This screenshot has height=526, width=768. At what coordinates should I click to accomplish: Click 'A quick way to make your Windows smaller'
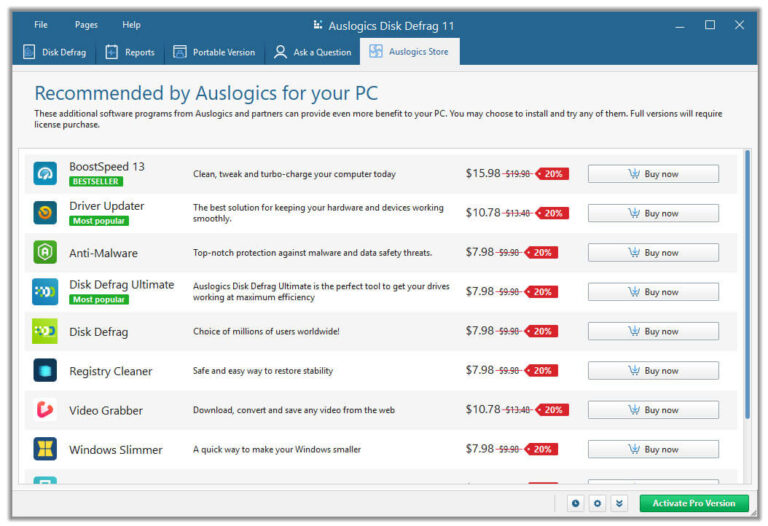277,449
